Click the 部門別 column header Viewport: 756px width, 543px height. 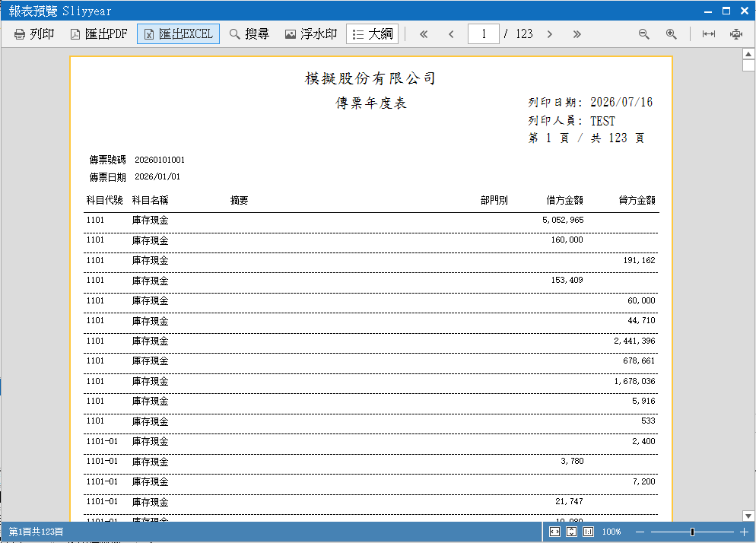[x=494, y=200]
